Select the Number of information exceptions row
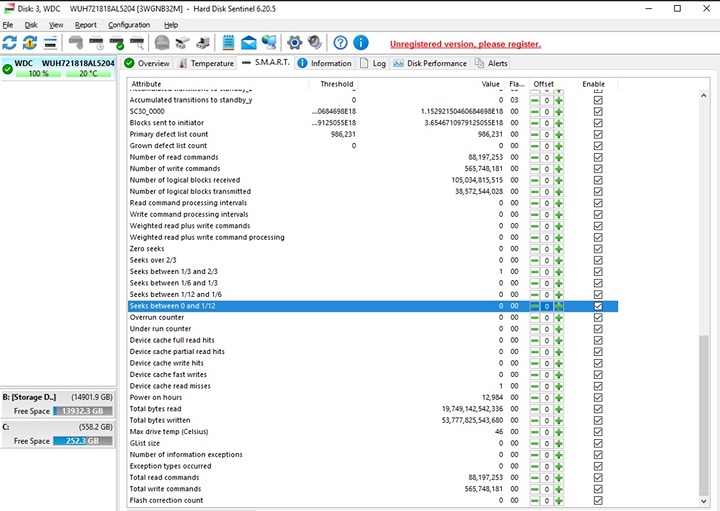This screenshot has height=511, width=720. click(373, 455)
